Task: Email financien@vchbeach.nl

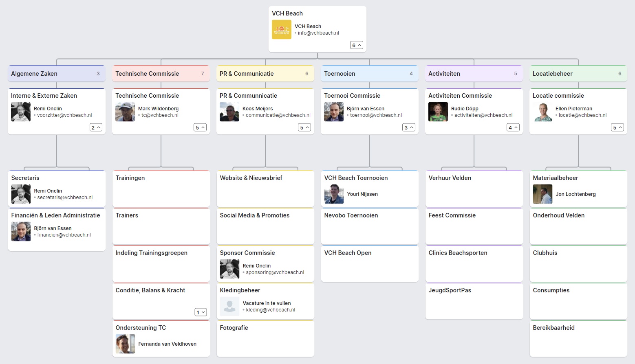Action: coord(64,235)
